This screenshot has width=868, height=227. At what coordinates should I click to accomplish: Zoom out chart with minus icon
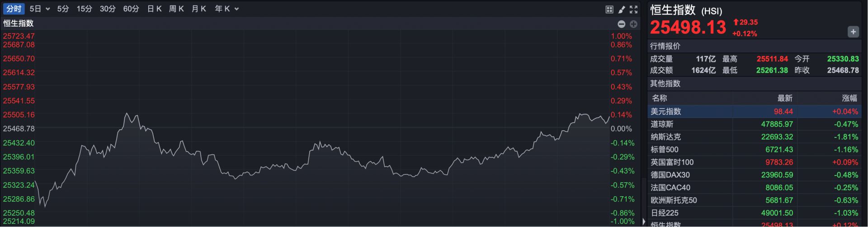[621, 24]
